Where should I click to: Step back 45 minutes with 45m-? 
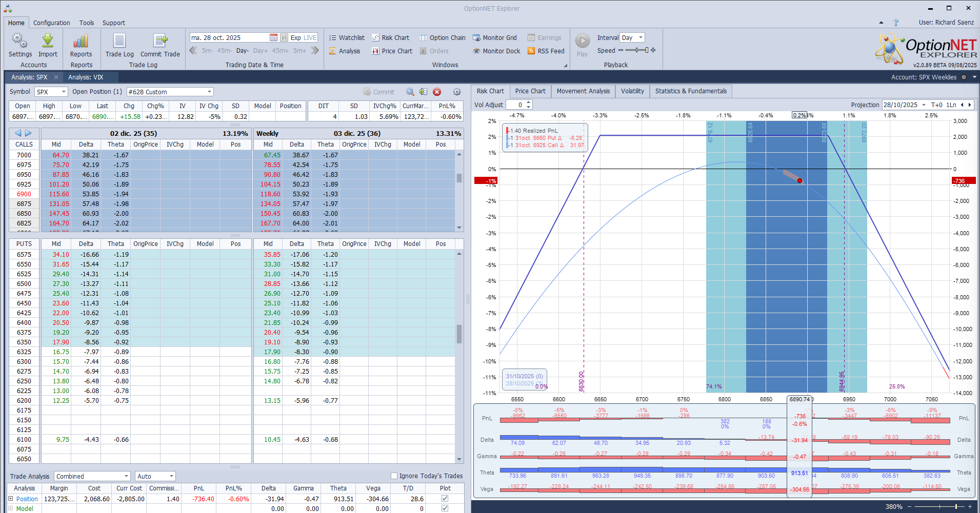[225, 51]
